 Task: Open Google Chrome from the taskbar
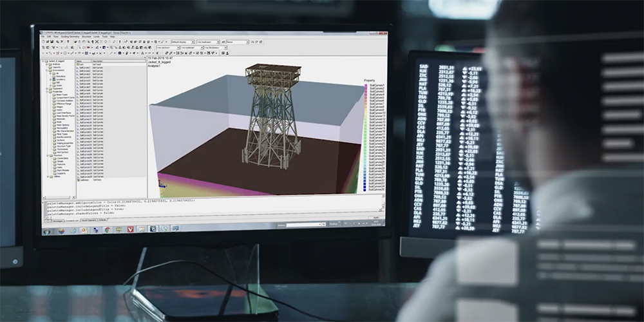click(107, 230)
